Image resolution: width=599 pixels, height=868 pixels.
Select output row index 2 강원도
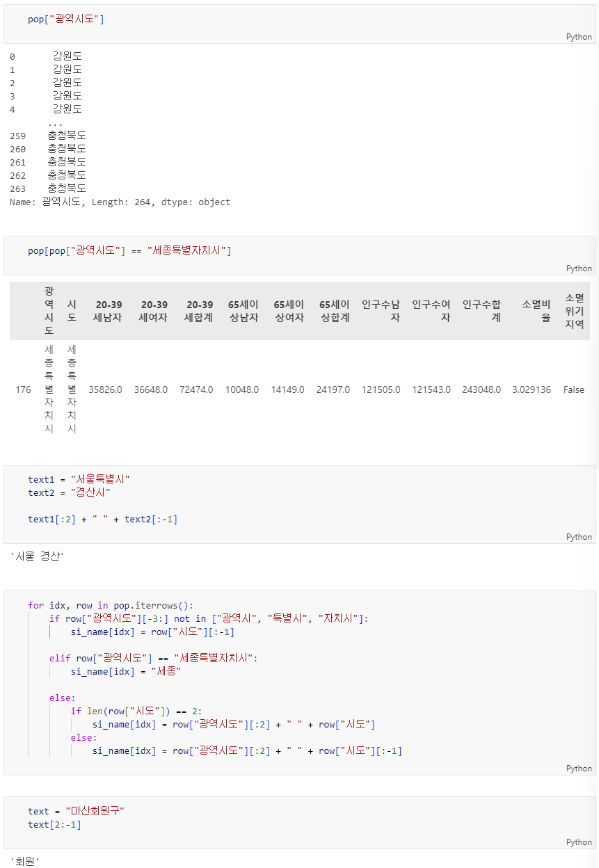[x=46, y=82]
